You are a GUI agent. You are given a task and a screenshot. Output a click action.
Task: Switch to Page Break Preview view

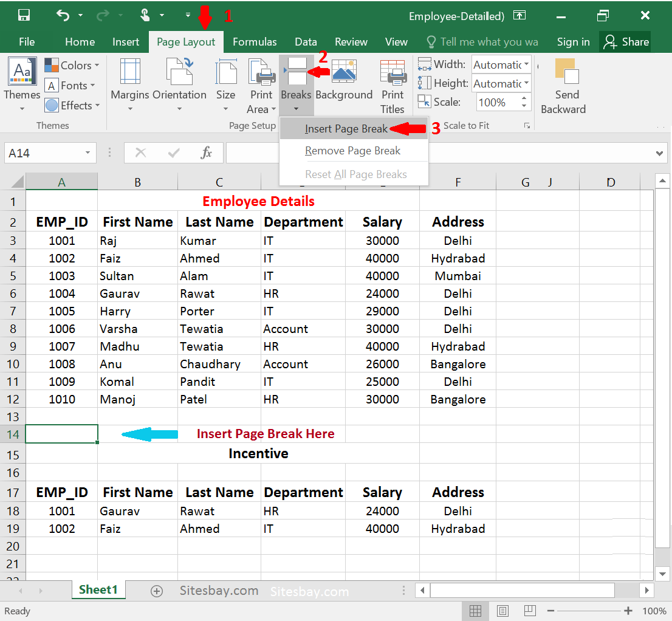530,611
